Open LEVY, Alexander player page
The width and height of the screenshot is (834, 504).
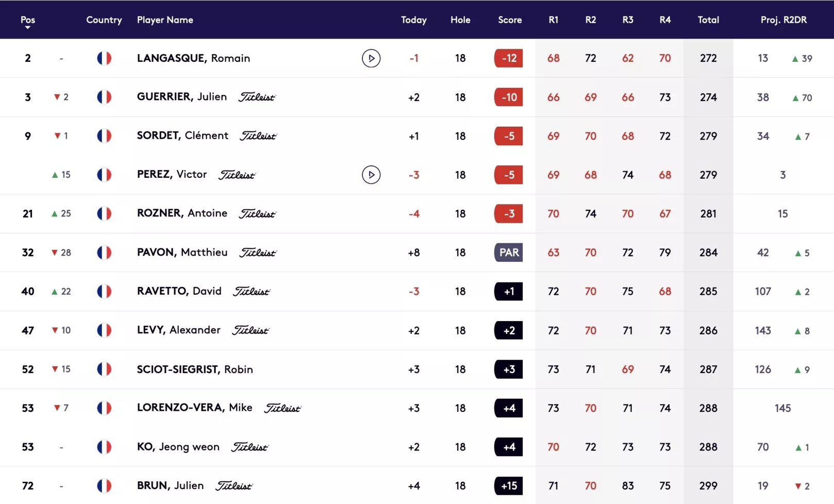pyautogui.click(x=178, y=330)
